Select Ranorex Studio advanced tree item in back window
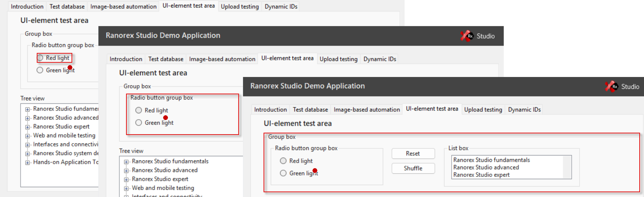Viewport: 644px width, 197px height. click(66, 118)
